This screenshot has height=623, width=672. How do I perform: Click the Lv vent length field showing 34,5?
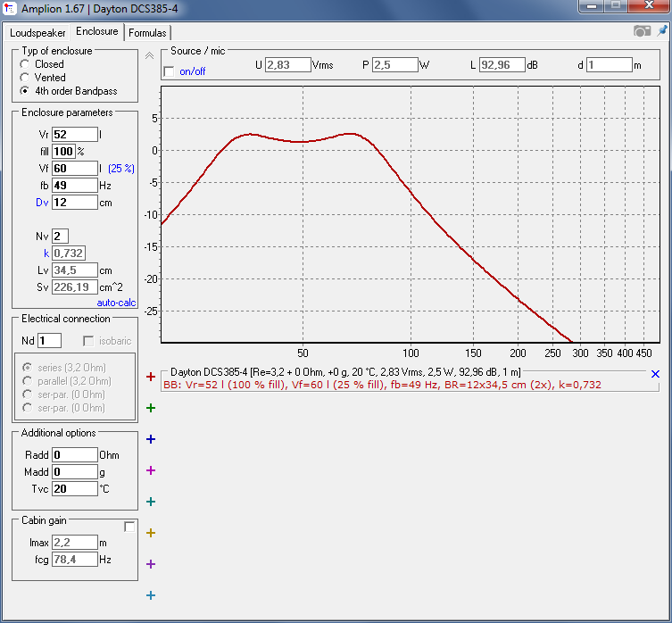[x=75, y=270]
